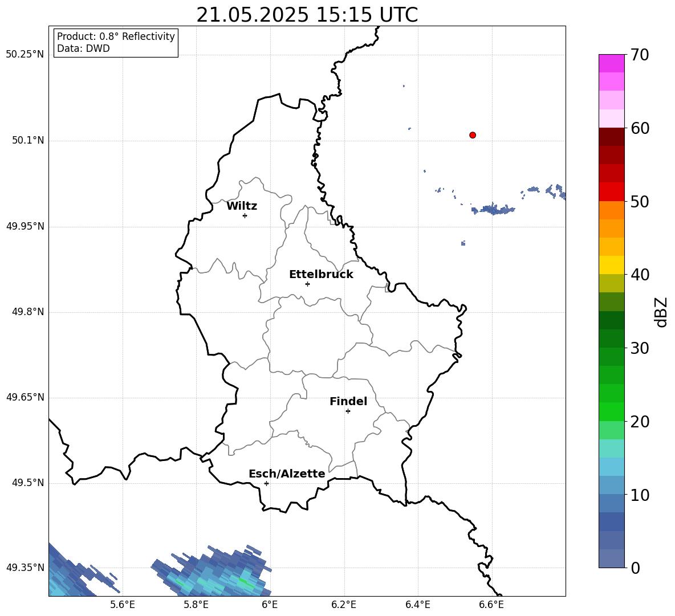Click the 49.65°N latitude label
675x616 pixels.
coord(25,397)
